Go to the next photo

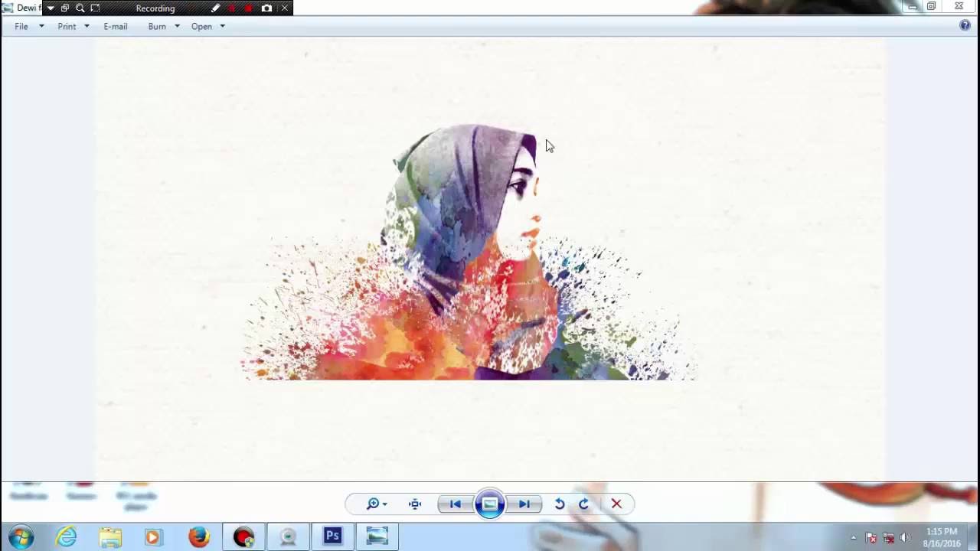(x=524, y=504)
